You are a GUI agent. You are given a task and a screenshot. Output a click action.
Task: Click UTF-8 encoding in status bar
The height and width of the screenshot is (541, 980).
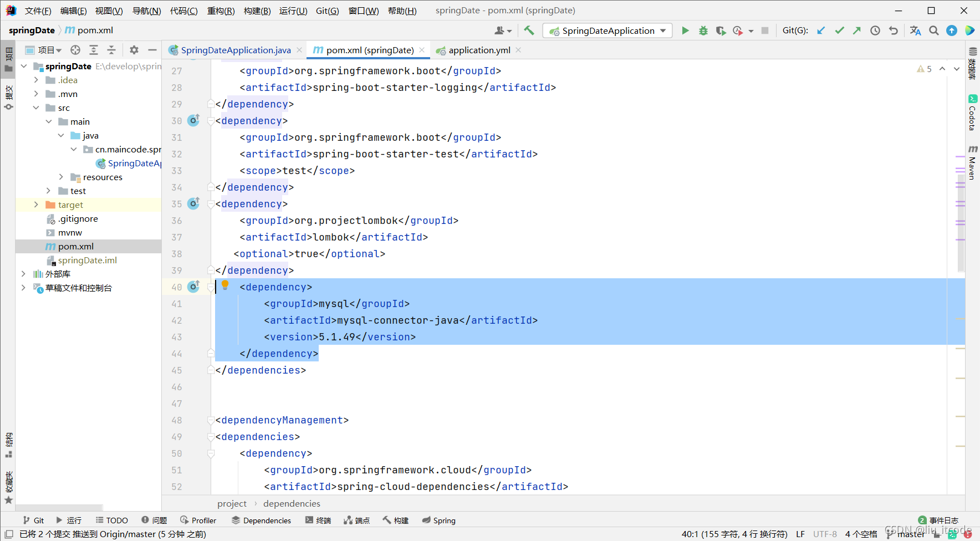[x=825, y=534]
